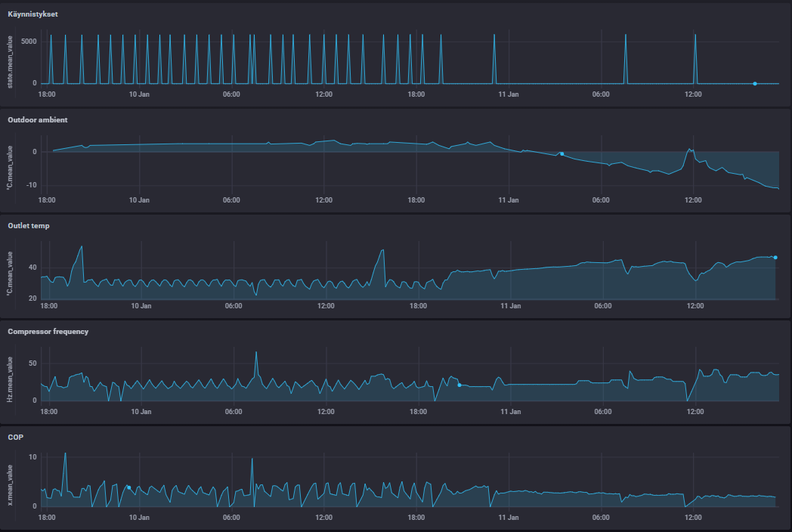This screenshot has height=532, width=792.
Task: Click the Compressor frequency panel title
Action: (48, 331)
